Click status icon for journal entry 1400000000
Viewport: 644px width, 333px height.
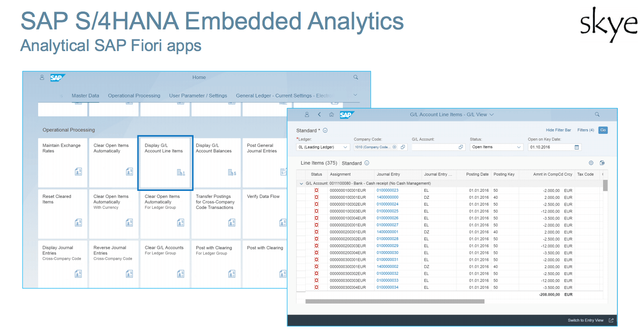[x=316, y=197]
